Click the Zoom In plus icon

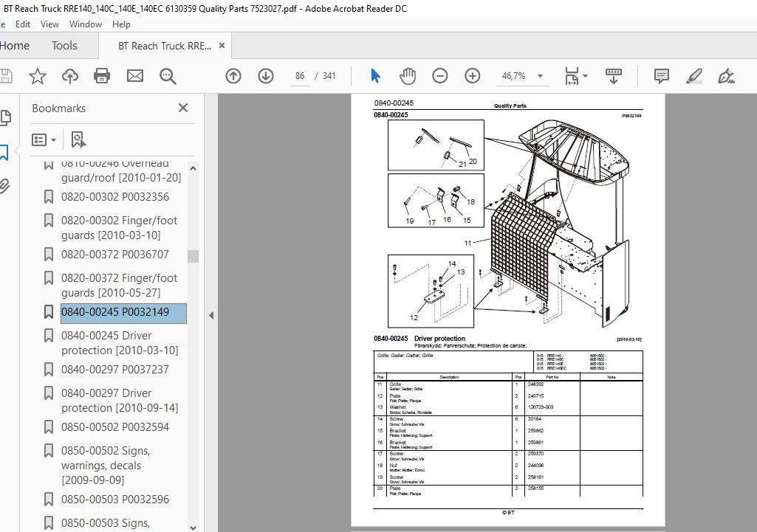[x=473, y=76]
